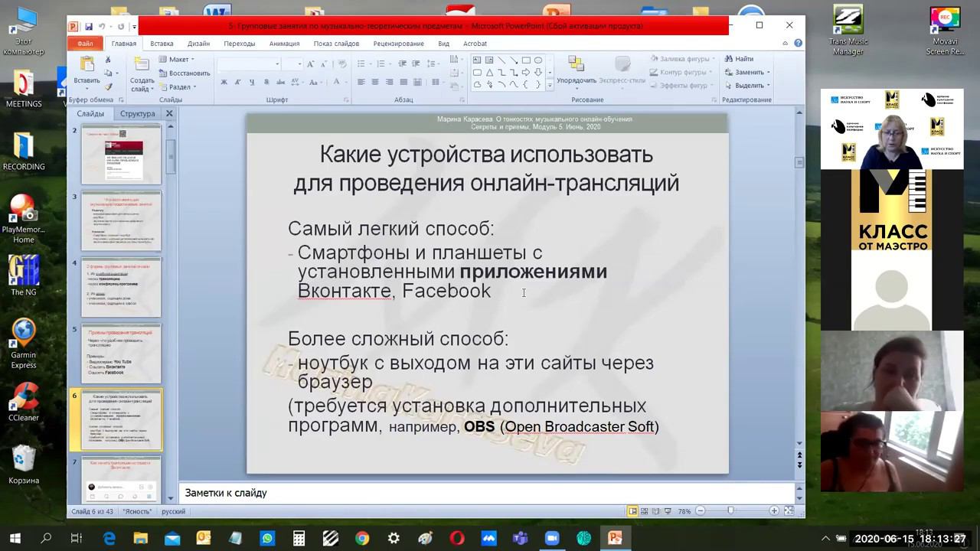Screen dimensions: 980x551
Task: Toggle text Strikethrough formatting
Action: coord(280,82)
